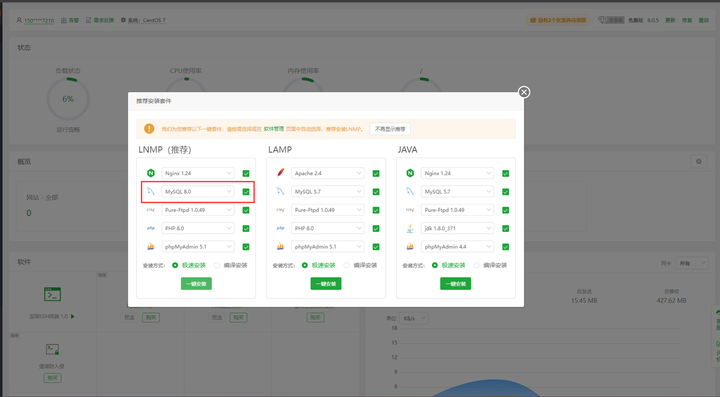Click the load status 6% gauge
Screen dimensions: 720x397
(68, 99)
